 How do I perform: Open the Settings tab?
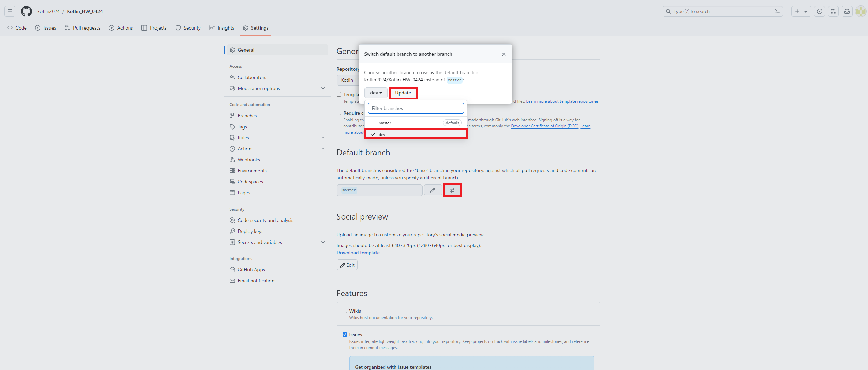[256, 28]
